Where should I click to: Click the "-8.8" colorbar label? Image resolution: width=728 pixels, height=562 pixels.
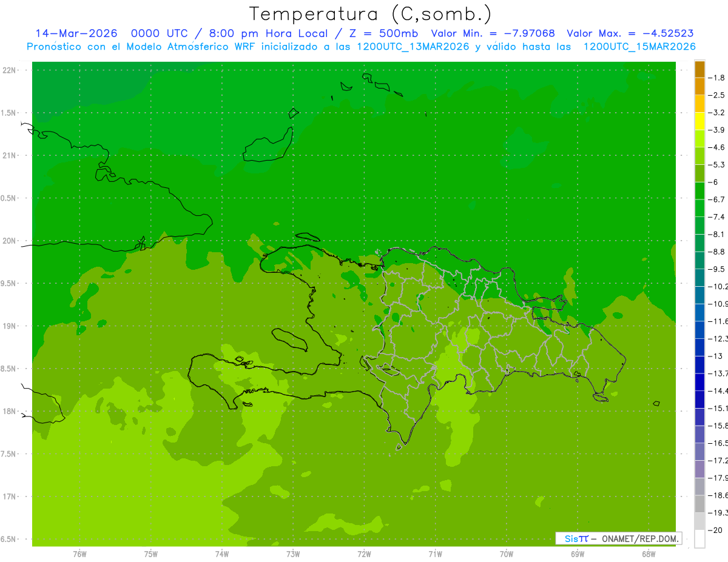pyautogui.click(x=718, y=252)
